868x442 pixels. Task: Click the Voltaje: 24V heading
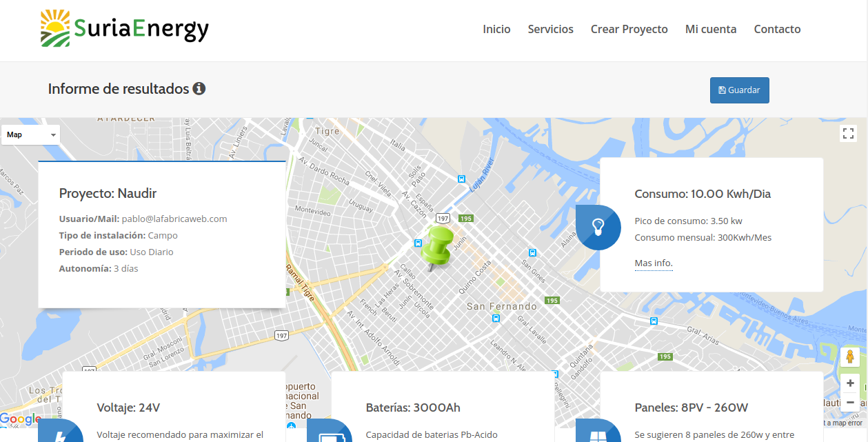click(129, 408)
